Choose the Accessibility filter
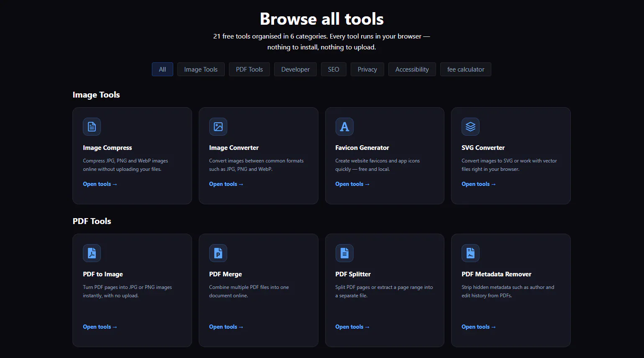The image size is (644, 358). tap(412, 70)
